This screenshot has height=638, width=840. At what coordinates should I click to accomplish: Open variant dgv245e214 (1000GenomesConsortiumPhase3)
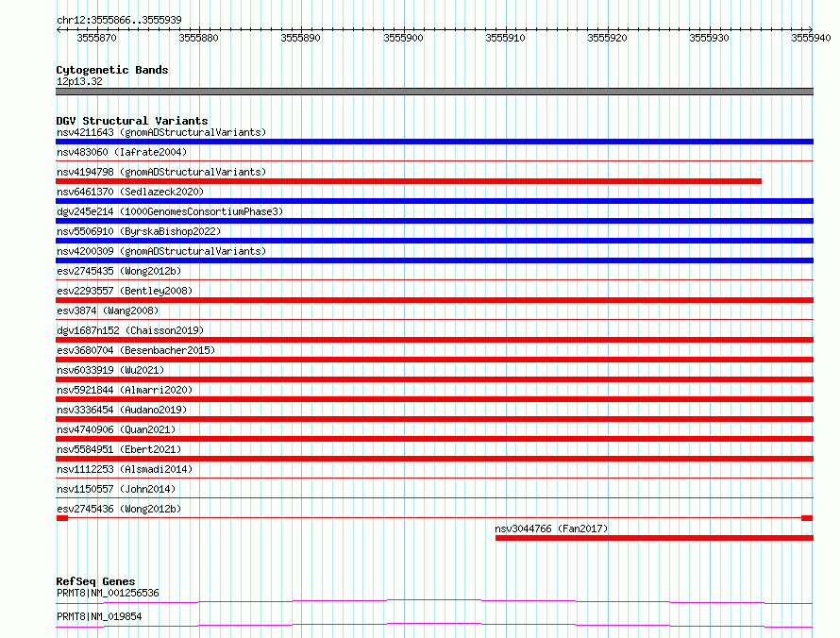pos(170,211)
